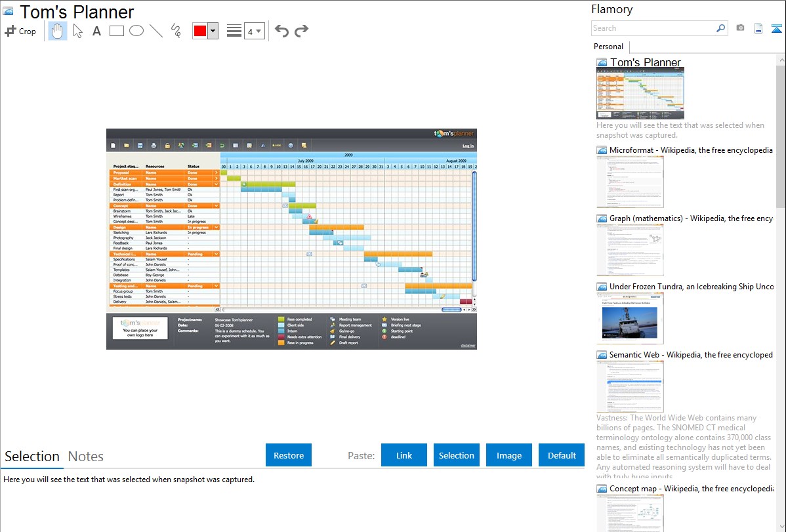
Task: Click the selected text description in Selection pane
Action: pyautogui.click(x=129, y=480)
